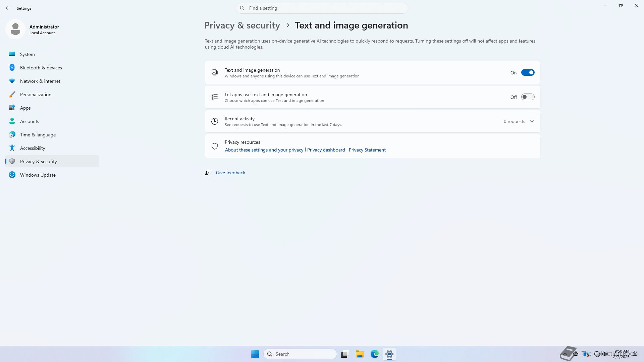Enable Let apps use Text and image generation
644x362 pixels.
pyautogui.click(x=527, y=97)
